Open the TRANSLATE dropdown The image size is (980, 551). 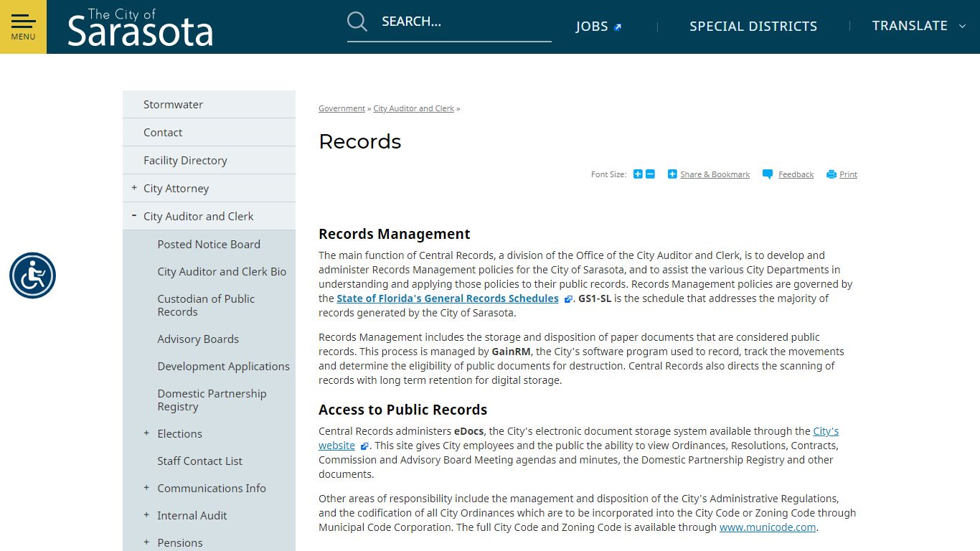920,26
